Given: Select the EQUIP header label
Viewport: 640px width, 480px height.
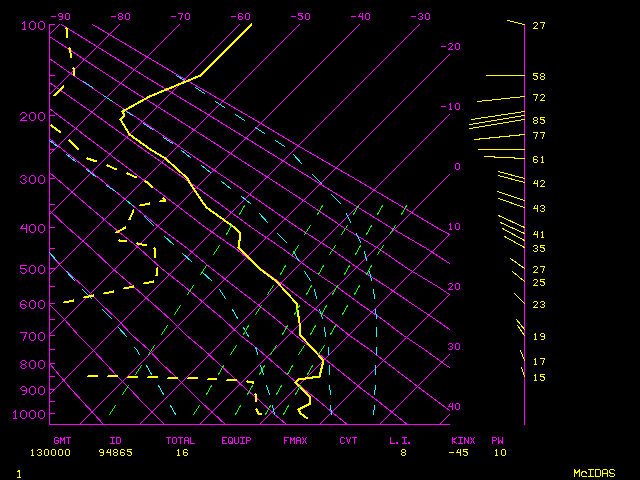Looking at the screenshot, I should (x=236, y=440).
